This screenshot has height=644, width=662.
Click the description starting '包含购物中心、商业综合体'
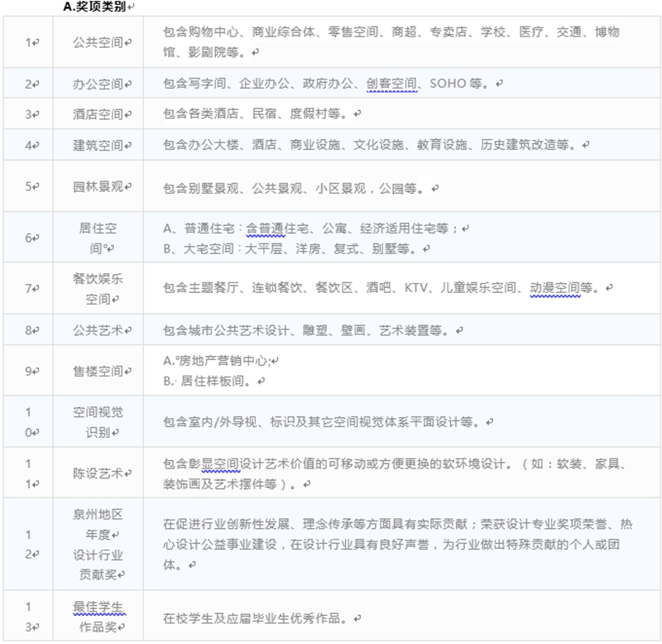[x=391, y=42]
